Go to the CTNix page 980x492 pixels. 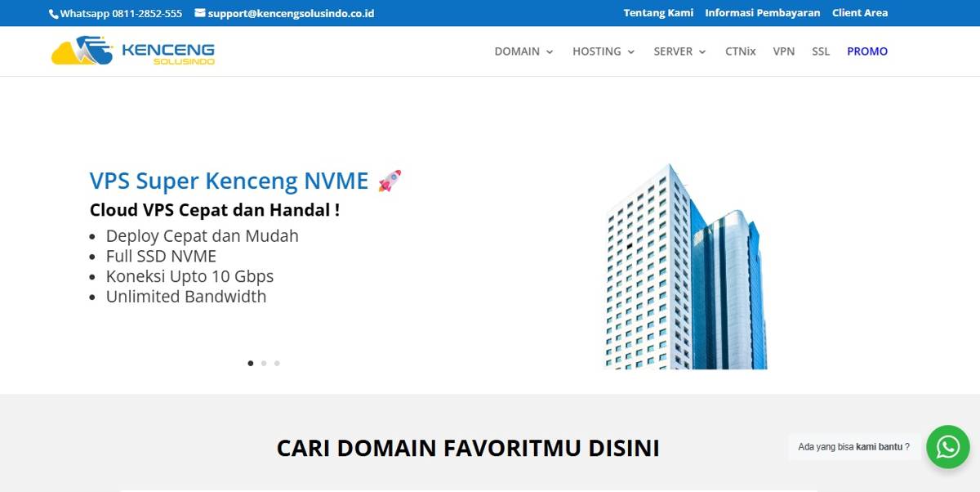pyautogui.click(x=741, y=51)
